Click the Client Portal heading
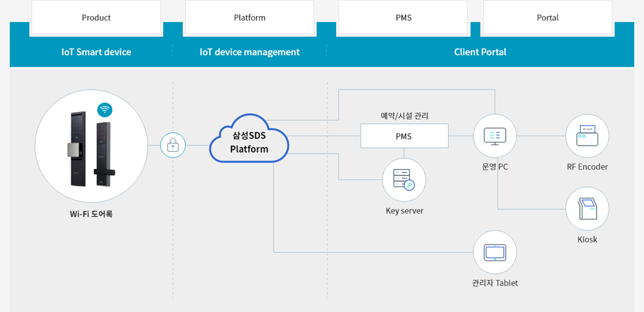 pyautogui.click(x=480, y=52)
